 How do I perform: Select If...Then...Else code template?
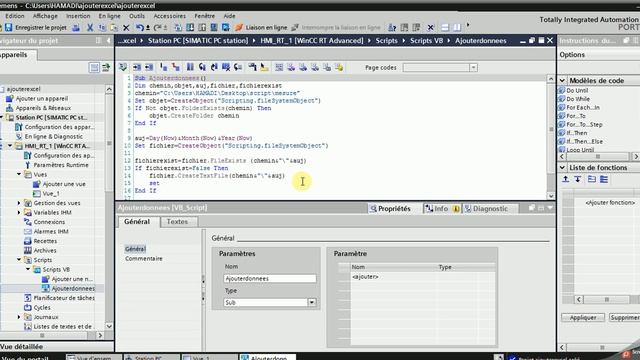584,141
